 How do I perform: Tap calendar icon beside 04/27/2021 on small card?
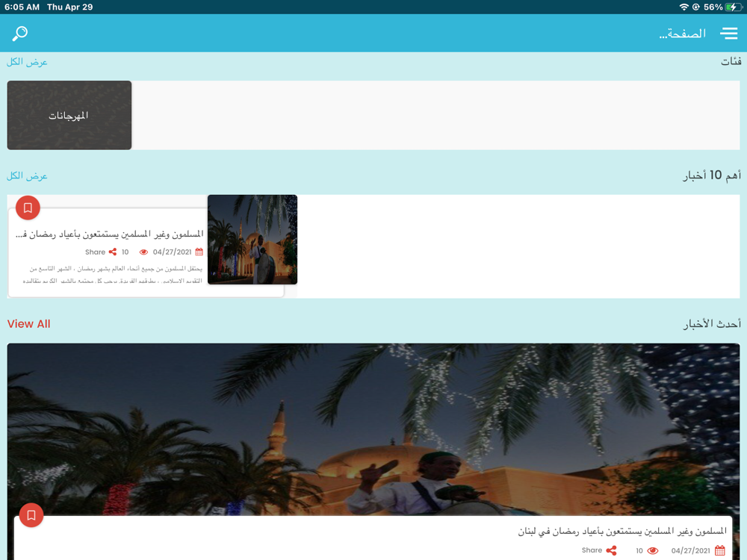pos(199,252)
